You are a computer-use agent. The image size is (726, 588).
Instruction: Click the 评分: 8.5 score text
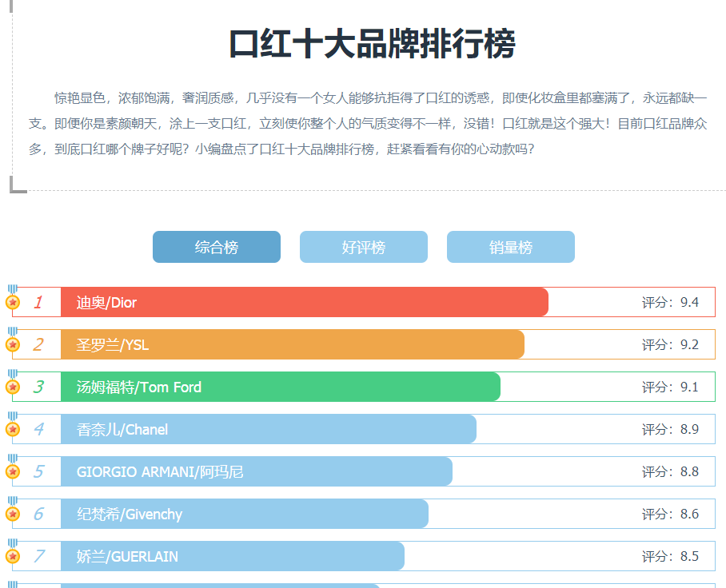tap(670, 557)
